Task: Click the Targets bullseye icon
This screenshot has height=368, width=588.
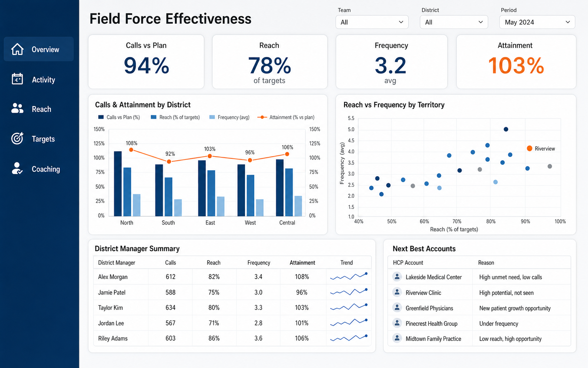Action: pos(17,138)
